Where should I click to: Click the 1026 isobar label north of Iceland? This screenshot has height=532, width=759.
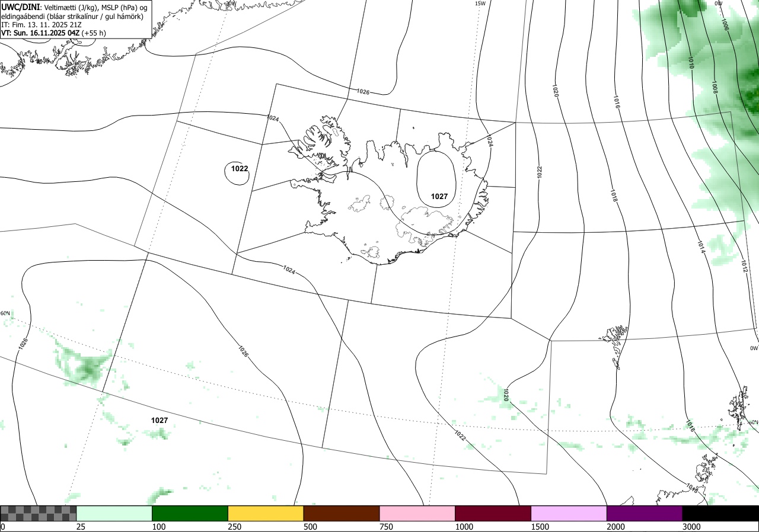coord(363,92)
